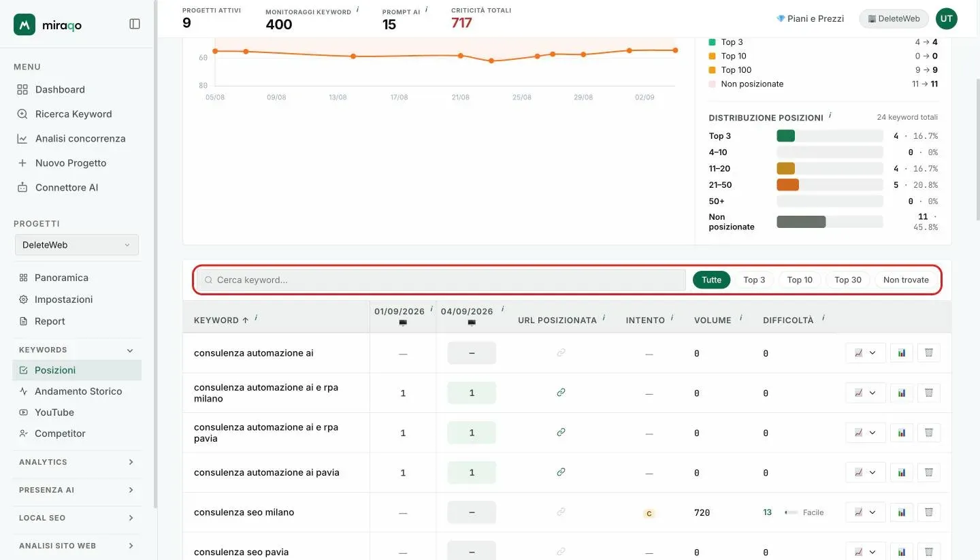Screen dimensions: 980x560
Task: Open positioned URL link for rpa pavia row
Action: pos(561,432)
